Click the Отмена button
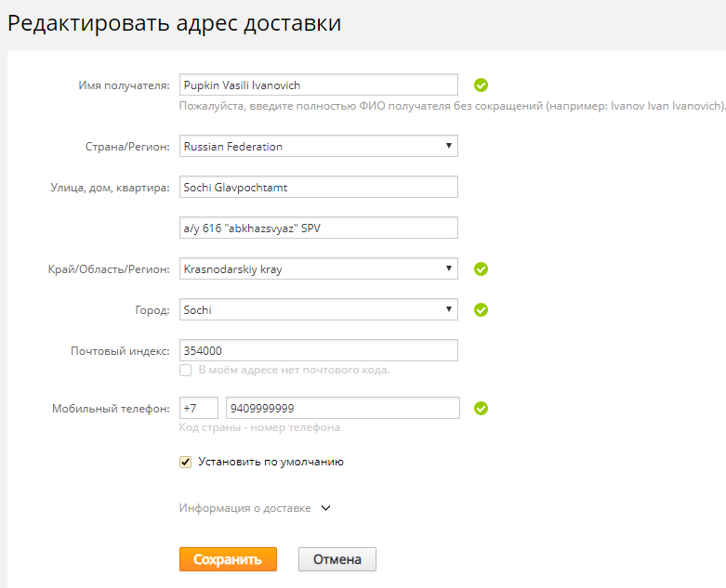Viewport: 726px width, 588px height. point(337,559)
